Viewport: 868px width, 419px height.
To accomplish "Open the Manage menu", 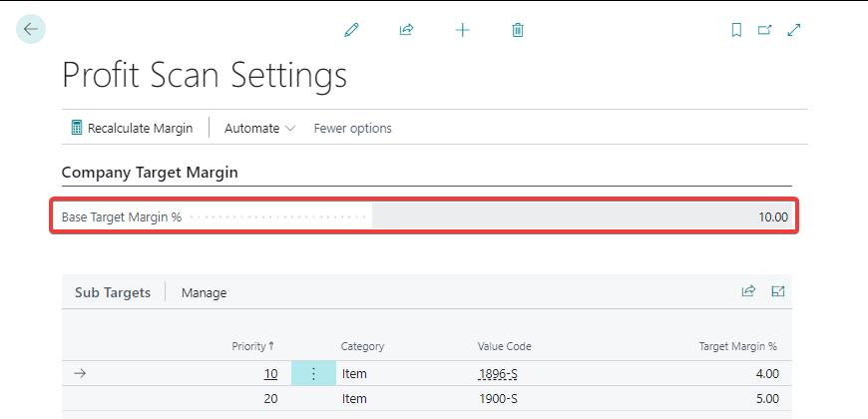I will (204, 292).
